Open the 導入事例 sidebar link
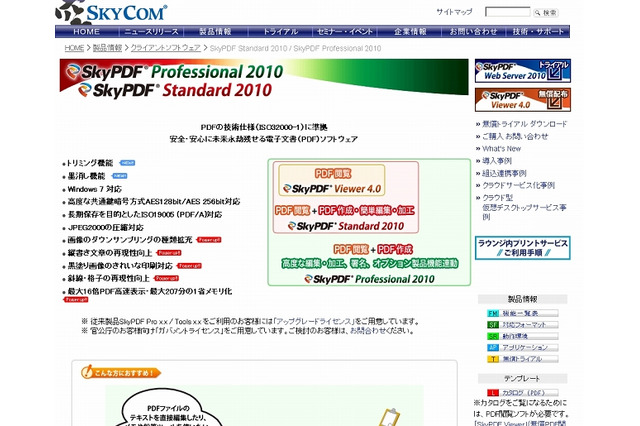The height and width of the screenshot is (426, 640). (x=497, y=161)
